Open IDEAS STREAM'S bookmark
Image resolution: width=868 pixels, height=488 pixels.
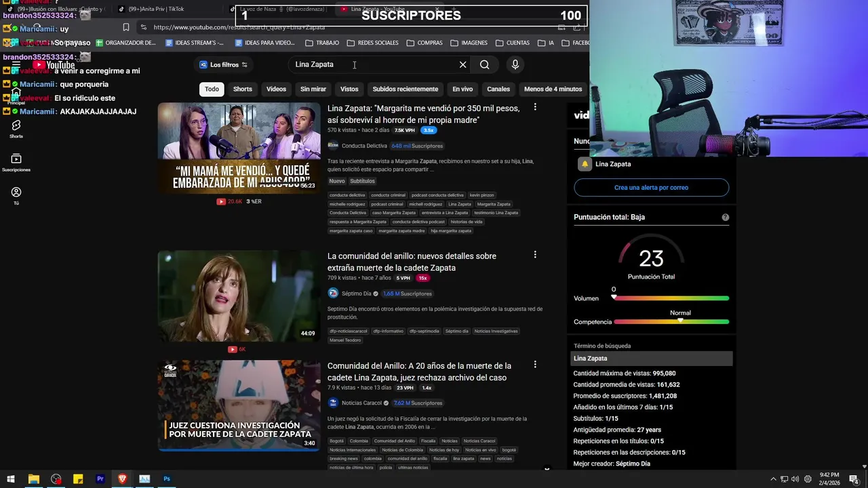[x=194, y=43]
